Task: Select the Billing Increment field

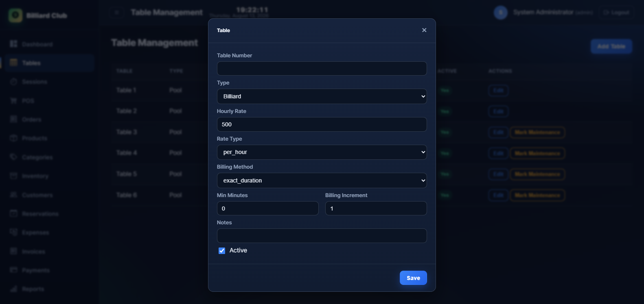Action: [x=376, y=208]
